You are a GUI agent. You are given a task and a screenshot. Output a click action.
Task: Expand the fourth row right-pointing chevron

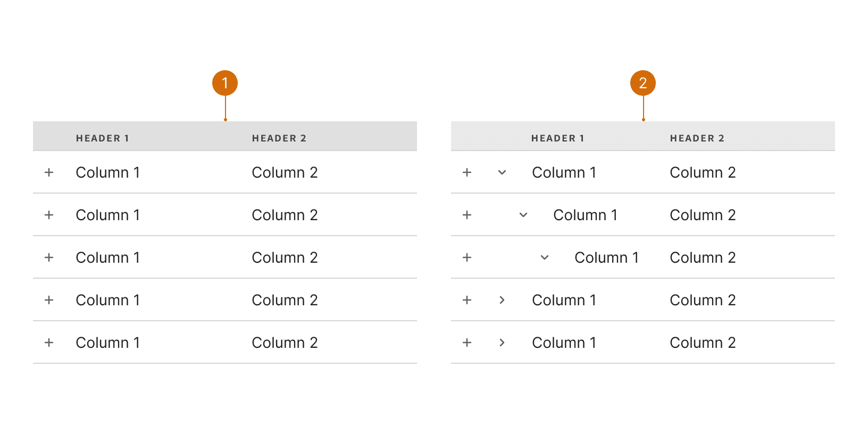pos(502,300)
